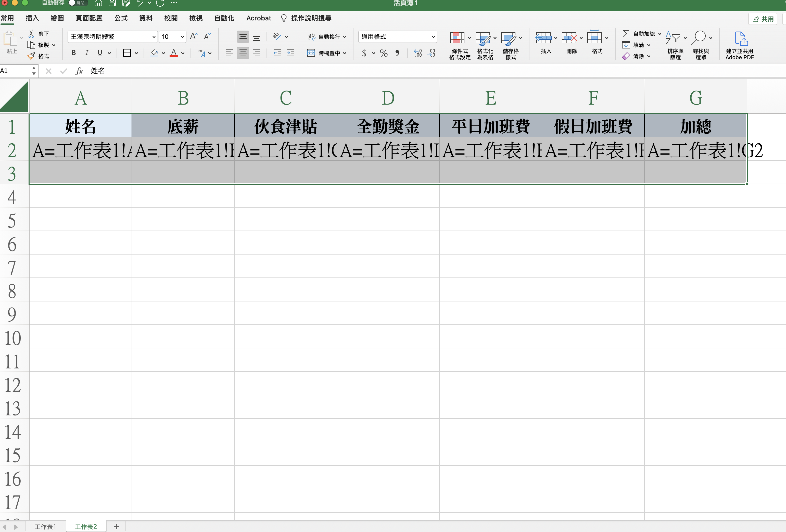Click the percent style icon
This screenshot has height=532, width=786.
tap(384, 53)
